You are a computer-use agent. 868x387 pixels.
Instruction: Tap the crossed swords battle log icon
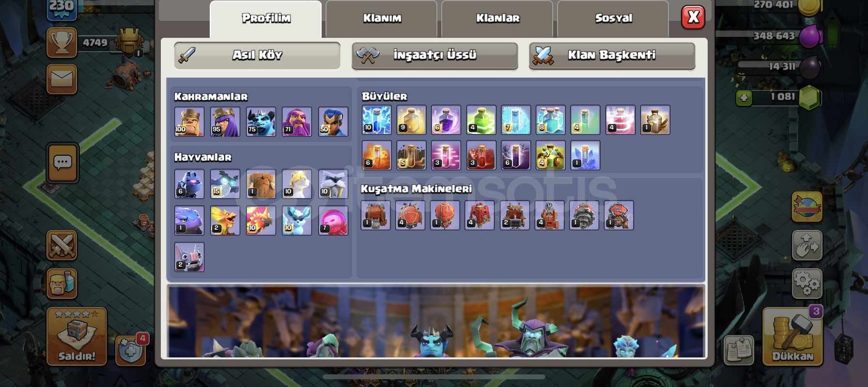click(62, 245)
